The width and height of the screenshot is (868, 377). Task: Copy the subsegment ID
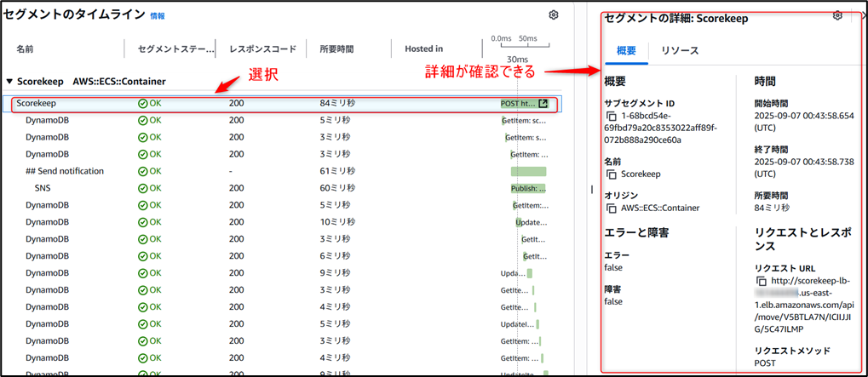(x=610, y=116)
